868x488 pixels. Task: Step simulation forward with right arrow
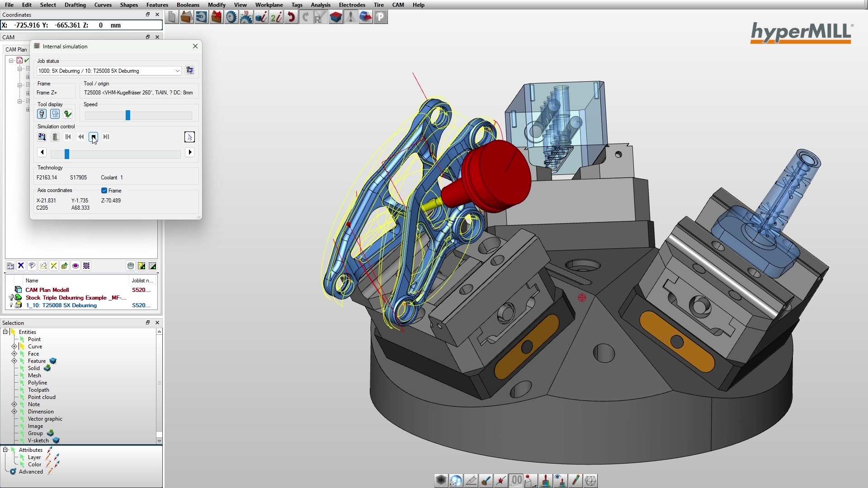point(190,152)
